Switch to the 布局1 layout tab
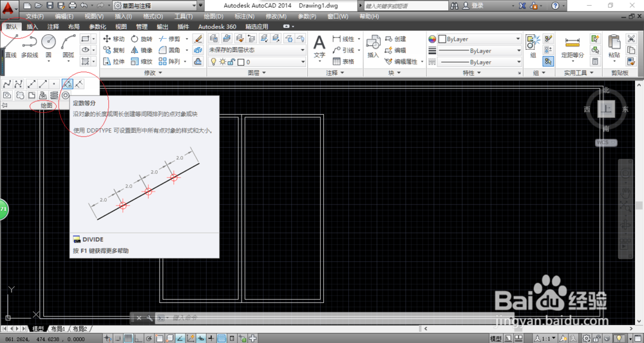Image resolution: width=644 pixels, height=343 pixels. coord(59,329)
